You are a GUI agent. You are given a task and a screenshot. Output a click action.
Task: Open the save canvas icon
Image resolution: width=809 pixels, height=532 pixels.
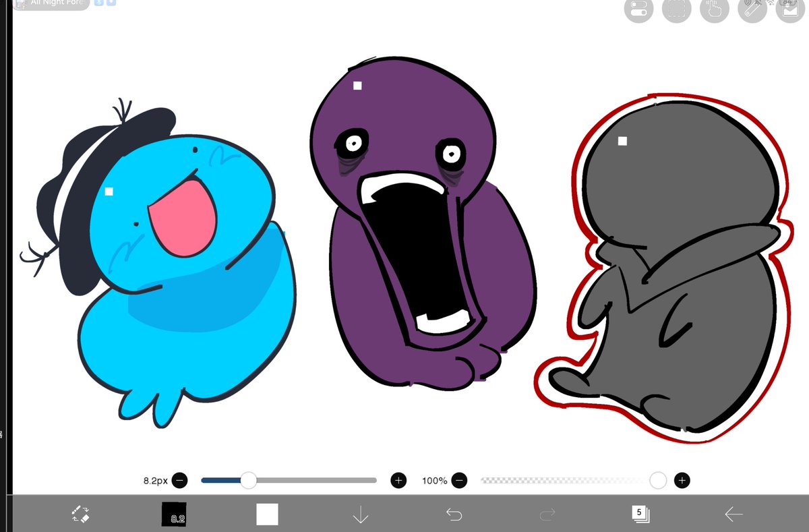coord(790,9)
